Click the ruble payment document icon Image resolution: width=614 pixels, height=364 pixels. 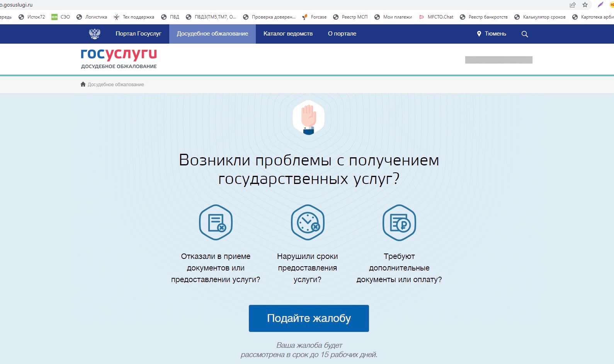tap(399, 223)
